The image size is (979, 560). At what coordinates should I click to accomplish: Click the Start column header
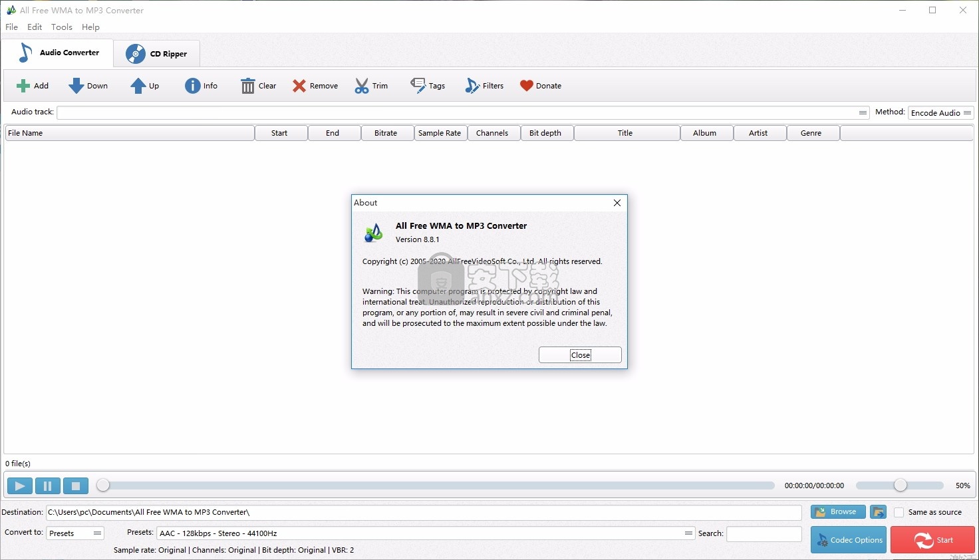[x=281, y=133]
